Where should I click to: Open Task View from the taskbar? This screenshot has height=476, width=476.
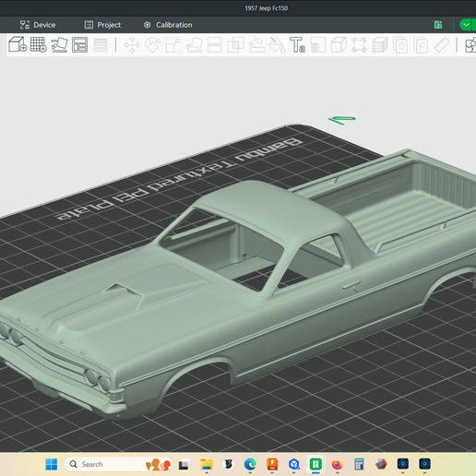[184, 464]
